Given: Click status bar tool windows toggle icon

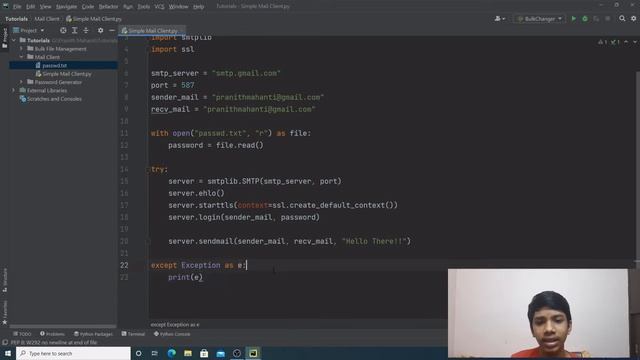Looking at the screenshot, I should [5, 342].
